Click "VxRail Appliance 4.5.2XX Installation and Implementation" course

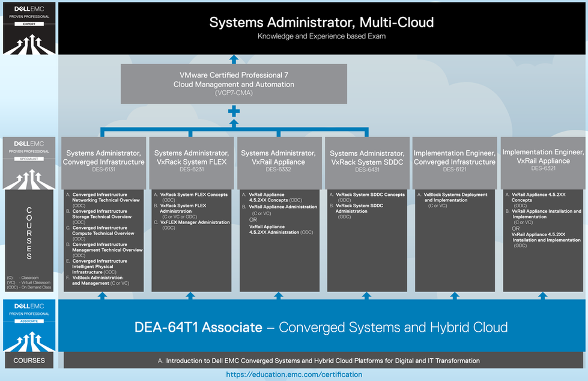click(546, 240)
